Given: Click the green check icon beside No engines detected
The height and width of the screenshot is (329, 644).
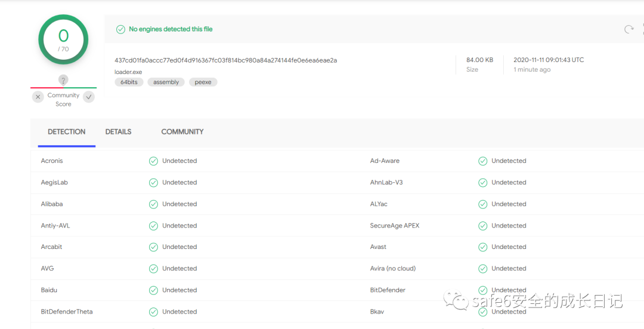Looking at the screenshot, I should click(120, 29).
